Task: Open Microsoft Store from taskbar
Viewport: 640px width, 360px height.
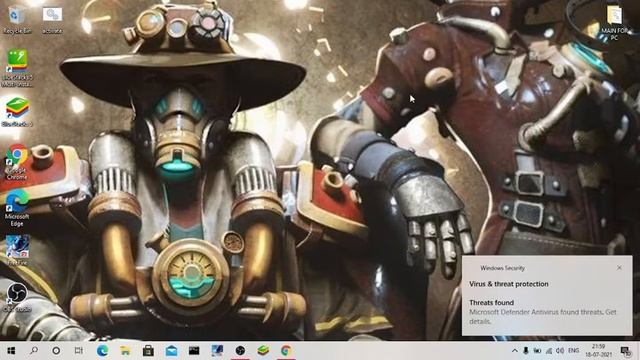Action: coord(148,351)
